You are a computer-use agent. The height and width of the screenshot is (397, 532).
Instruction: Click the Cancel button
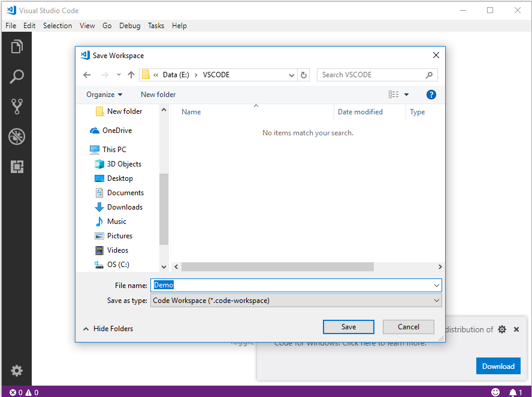pyautogui.click(x=408, y=327)
